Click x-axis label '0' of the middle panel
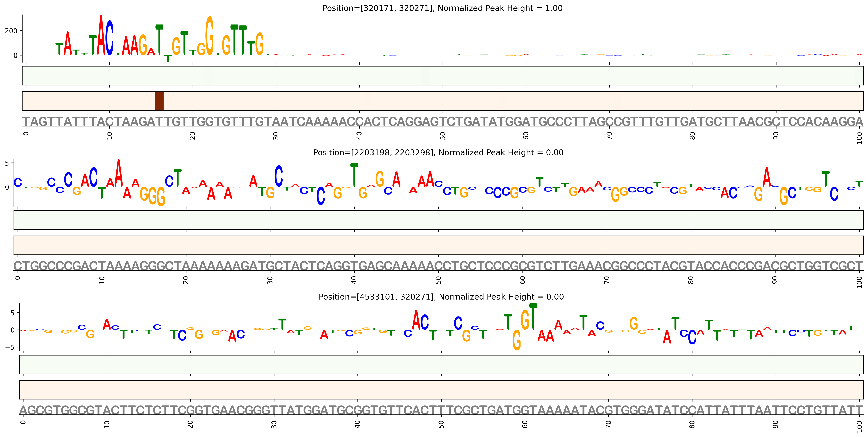868x437 pixels. [18, 278]
